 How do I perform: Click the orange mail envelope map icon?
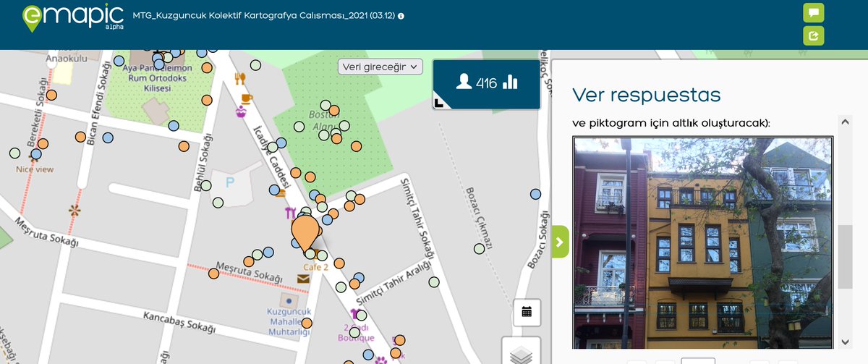pyautogui.click(x=302, y=279)
